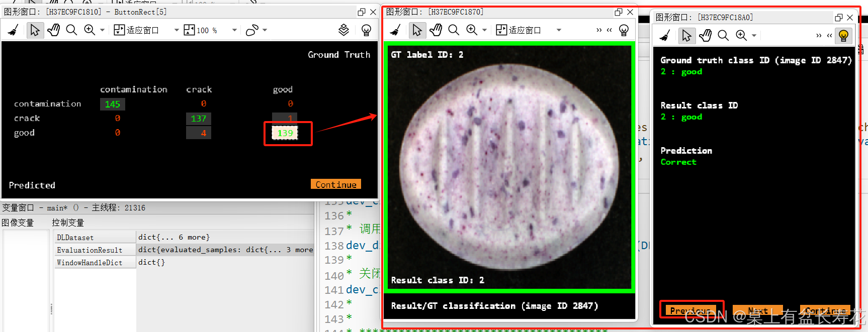868x332 pixels.
Task: Expand the ROI shape tool dropdown arrow
Action: (x=265, y=30)
